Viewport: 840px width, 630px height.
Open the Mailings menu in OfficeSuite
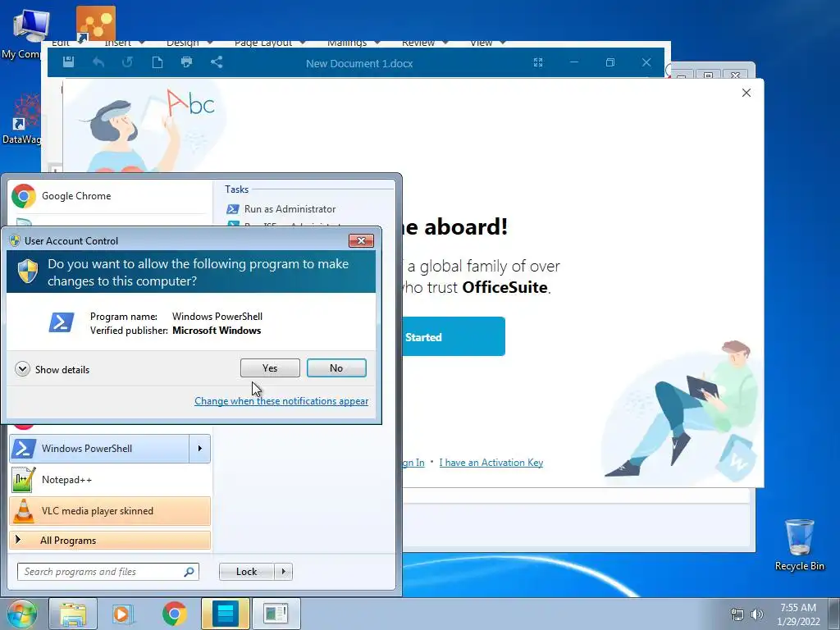click(x=353, y=43)
